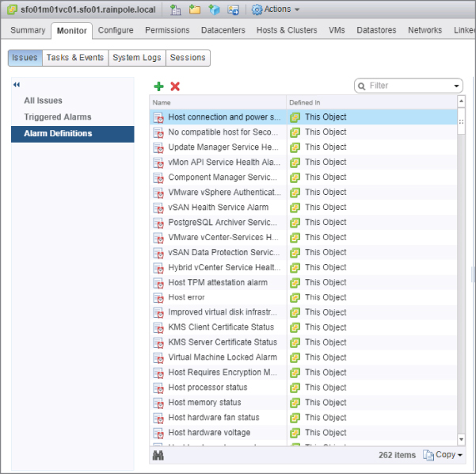Click alarm icon beside vSAN Health Service Alarm
This screenshot has height=474, width=476.
point(158,208)
